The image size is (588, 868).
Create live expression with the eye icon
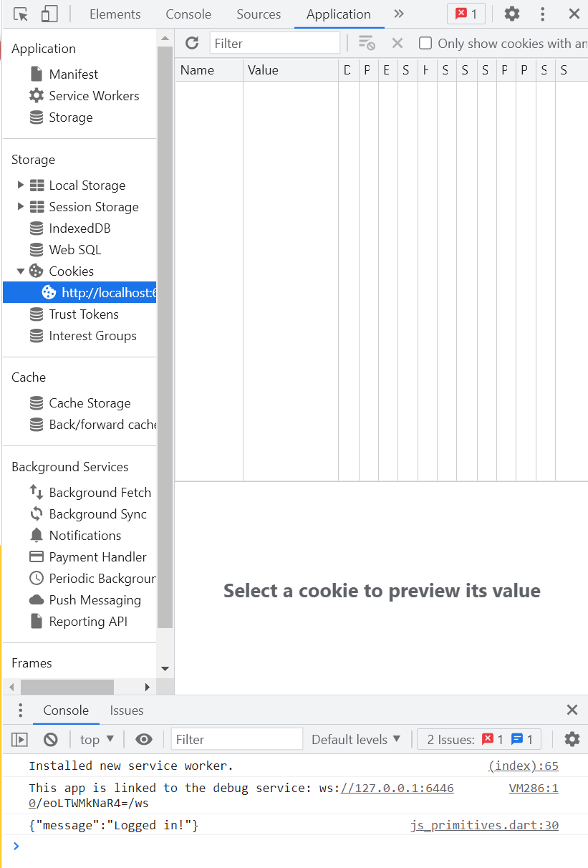coord(144,739)
